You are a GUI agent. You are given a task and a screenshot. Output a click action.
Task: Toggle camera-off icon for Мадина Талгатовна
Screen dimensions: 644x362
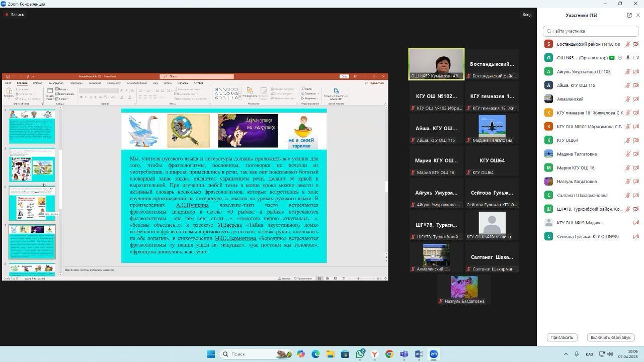pos(636,154)
